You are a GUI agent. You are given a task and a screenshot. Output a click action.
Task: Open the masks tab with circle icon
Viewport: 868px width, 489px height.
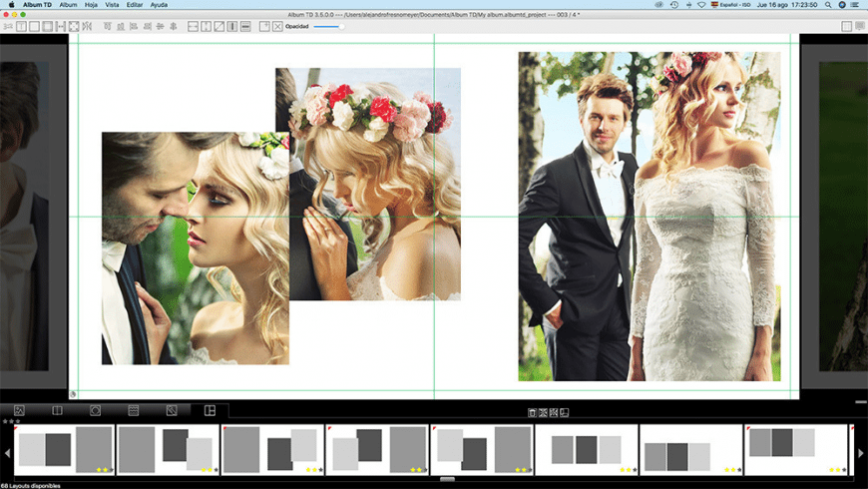[x=95, y=410]
